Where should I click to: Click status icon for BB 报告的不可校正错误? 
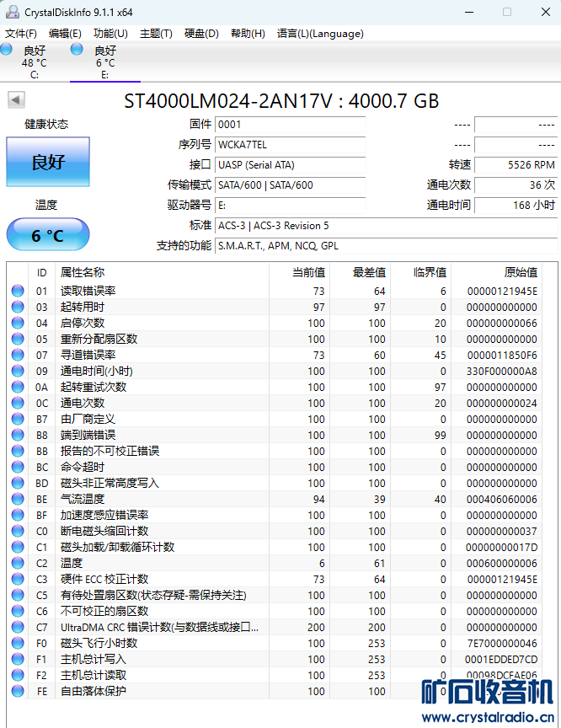18,451
